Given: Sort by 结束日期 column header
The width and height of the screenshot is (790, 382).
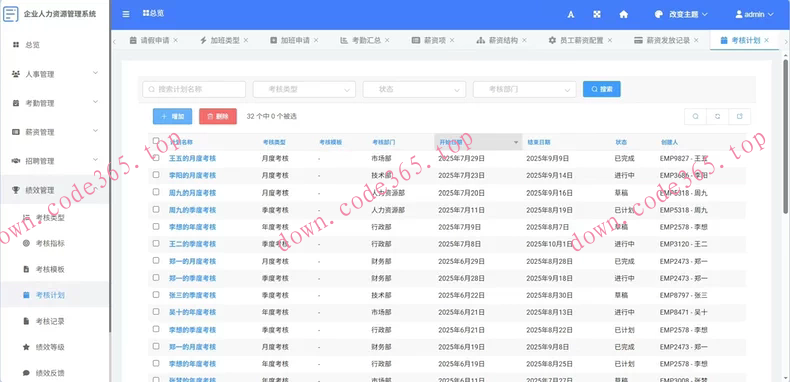Looking at the screenshot, I should point(538,142).
